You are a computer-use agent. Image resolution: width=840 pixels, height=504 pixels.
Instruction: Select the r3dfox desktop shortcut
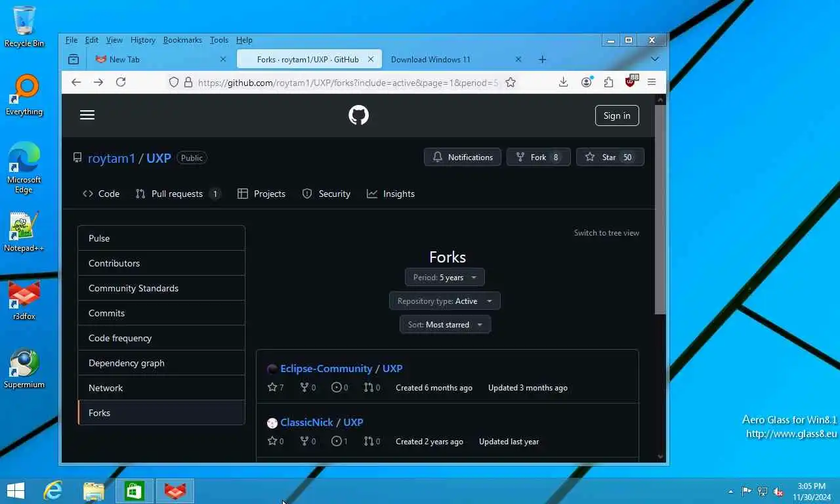[24, 301]
